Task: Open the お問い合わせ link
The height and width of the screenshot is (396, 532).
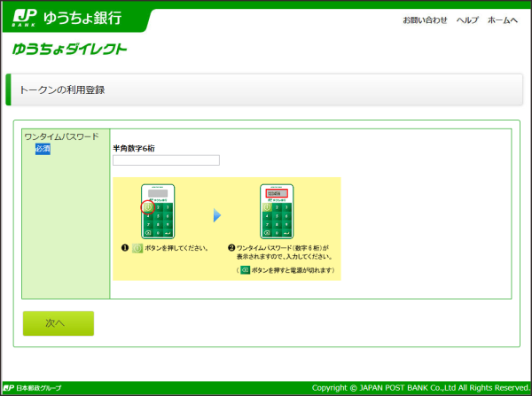Action: click(x=425, y=20)
